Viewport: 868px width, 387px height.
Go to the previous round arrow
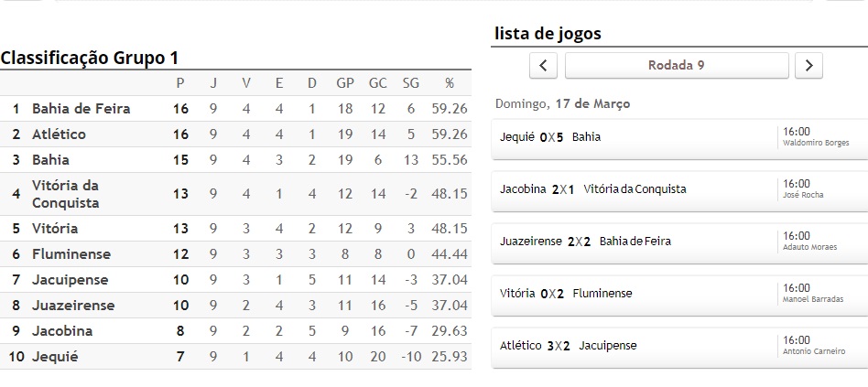coord(544,65)
